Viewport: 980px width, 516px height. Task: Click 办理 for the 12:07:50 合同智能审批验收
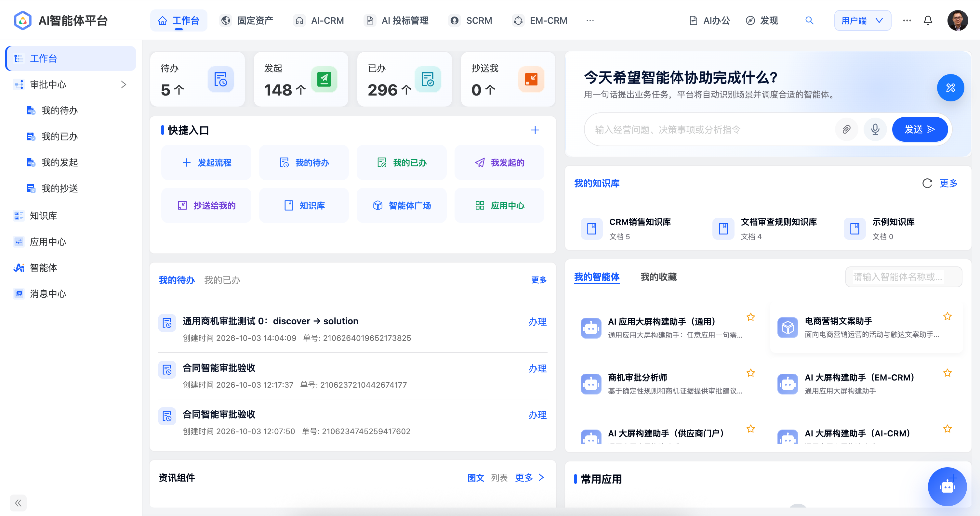[537, 415]
